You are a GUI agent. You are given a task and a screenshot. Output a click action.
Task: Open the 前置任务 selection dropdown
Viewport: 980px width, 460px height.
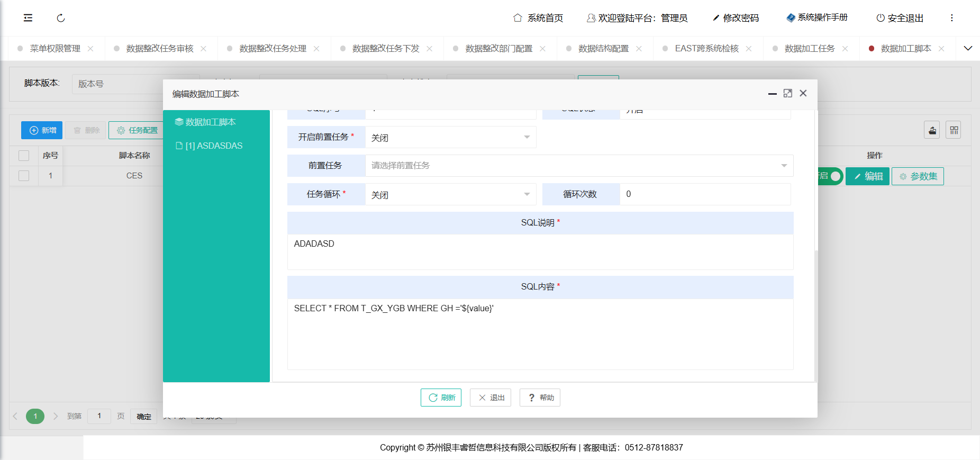tap(579, 166)
